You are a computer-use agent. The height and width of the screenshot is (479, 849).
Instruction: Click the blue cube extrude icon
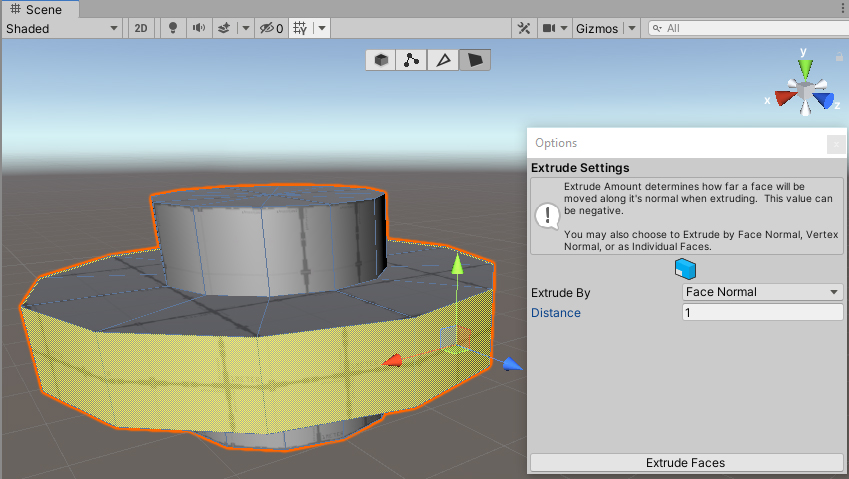click(x=685, y=268)
